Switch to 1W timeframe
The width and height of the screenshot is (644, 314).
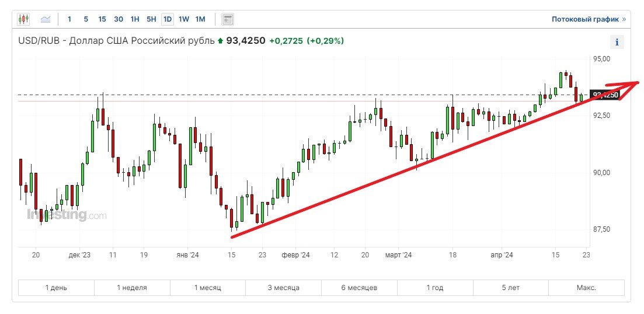point(184,19)
